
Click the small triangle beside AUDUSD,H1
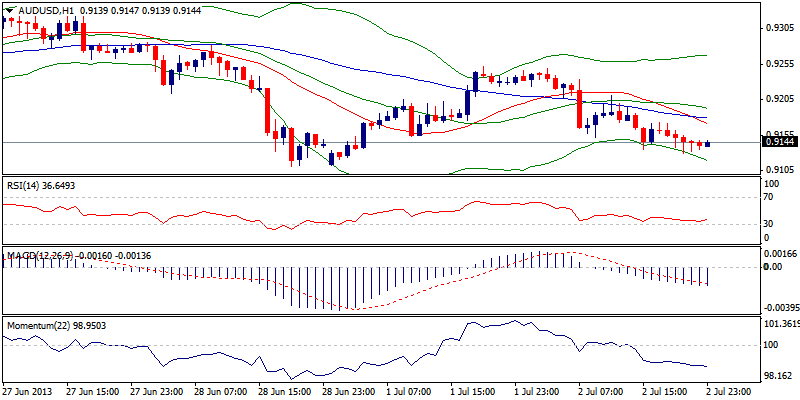(x=7, y=8)
